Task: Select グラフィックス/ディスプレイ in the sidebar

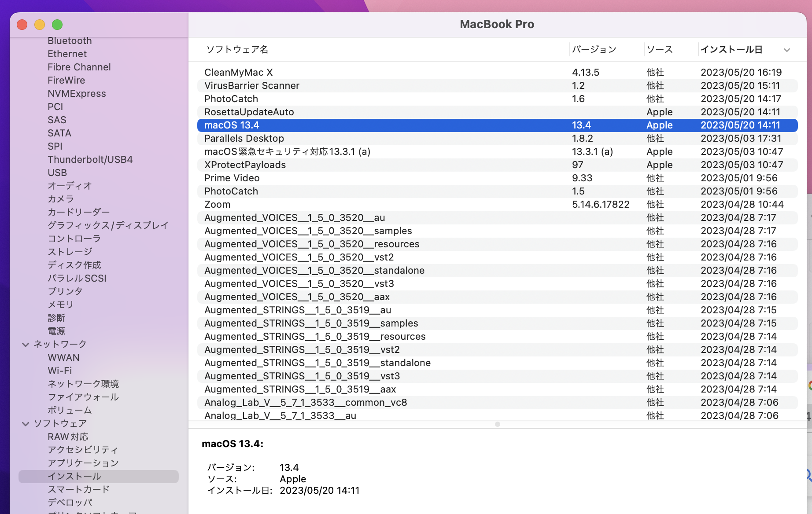Action: click(x=108, y=225)
